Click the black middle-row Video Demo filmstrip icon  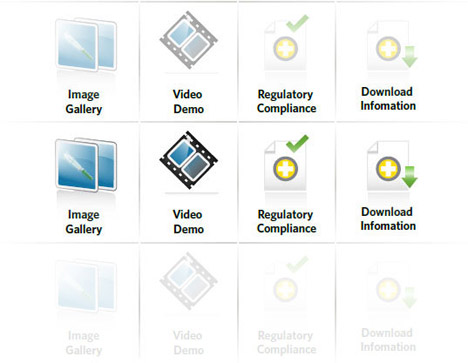[189, 160]
